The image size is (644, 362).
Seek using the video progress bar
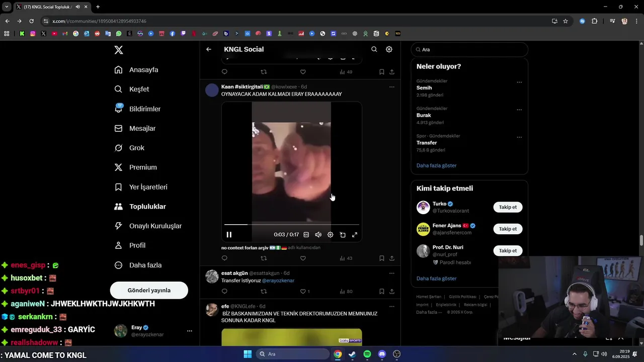[292, 224]
